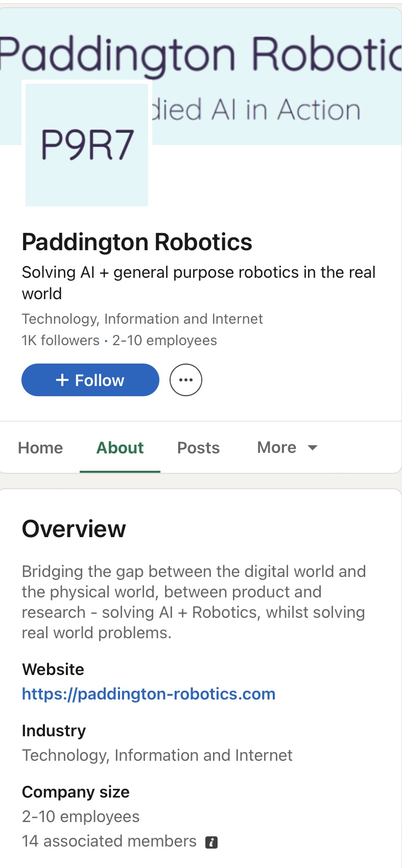Viewport: 402px width, 868px height.
Task: Select the About tab
Action: point(120,448)
